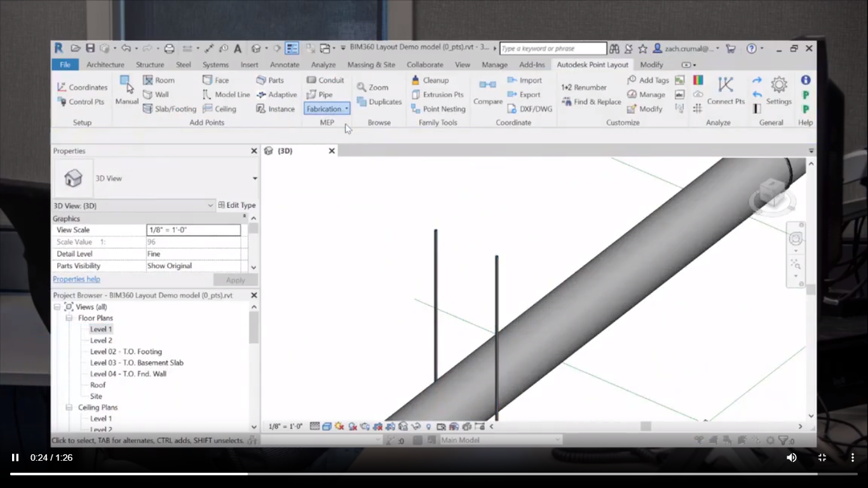Pause the video playback
The height and width of the screenshot is (488, 868).
(x=15, y=457)
